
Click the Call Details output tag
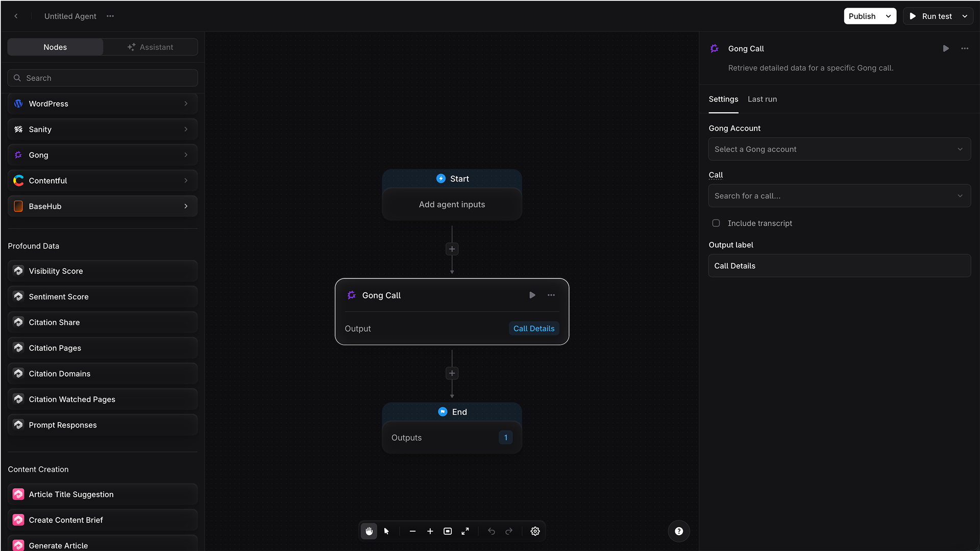coord(534,329)
